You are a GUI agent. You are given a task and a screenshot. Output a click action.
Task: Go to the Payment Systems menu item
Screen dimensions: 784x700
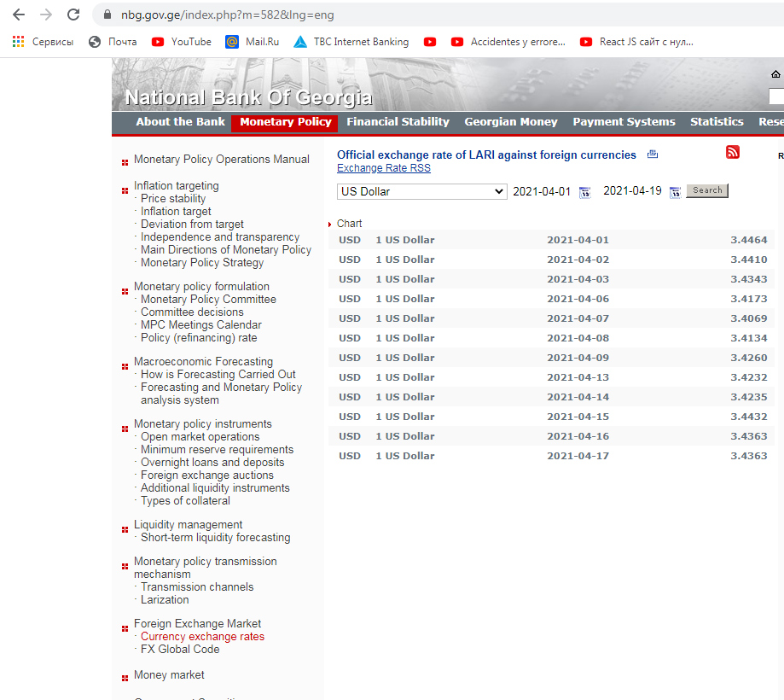[x=624, y=122]
